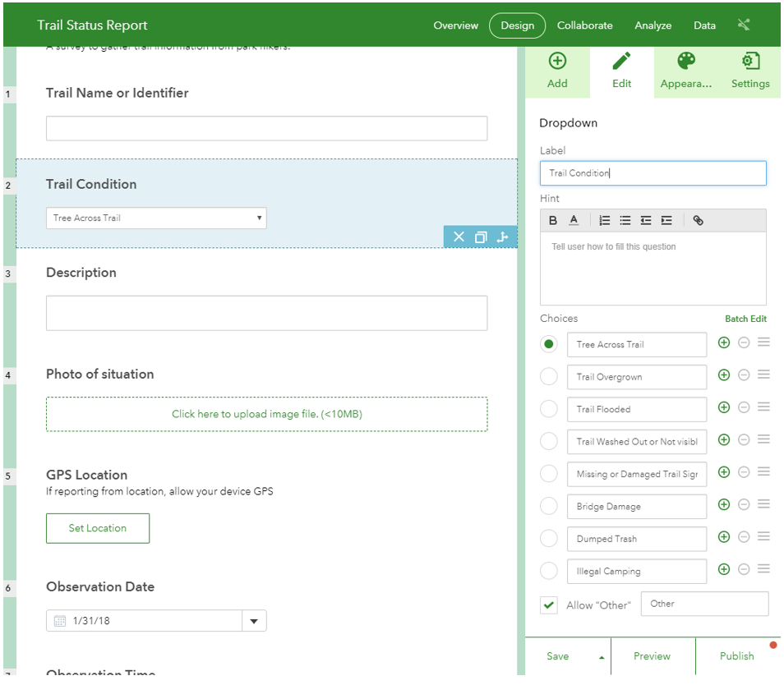Delete the Trail Condition question
Viewport: 784px width, 685px height.
[x=459, y=237]
